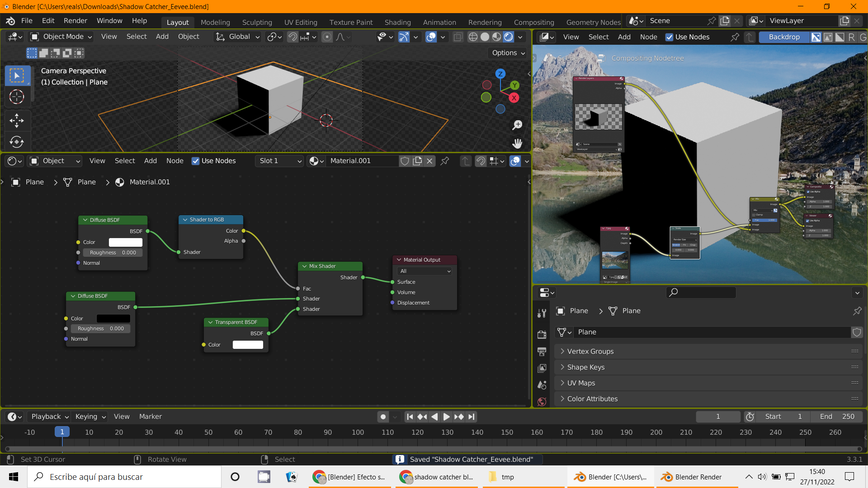
Task: Open the Tool properties tab wrench icon
Action: click(542, 313)
